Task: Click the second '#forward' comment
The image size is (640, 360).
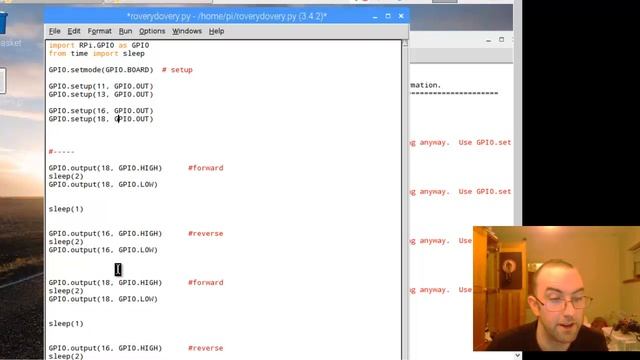Action: pos(205,282)
